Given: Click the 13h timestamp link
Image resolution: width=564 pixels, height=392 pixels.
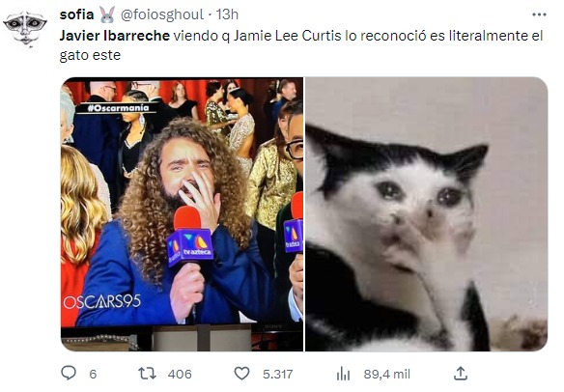Looking at the screenshot, I should 227,14.
